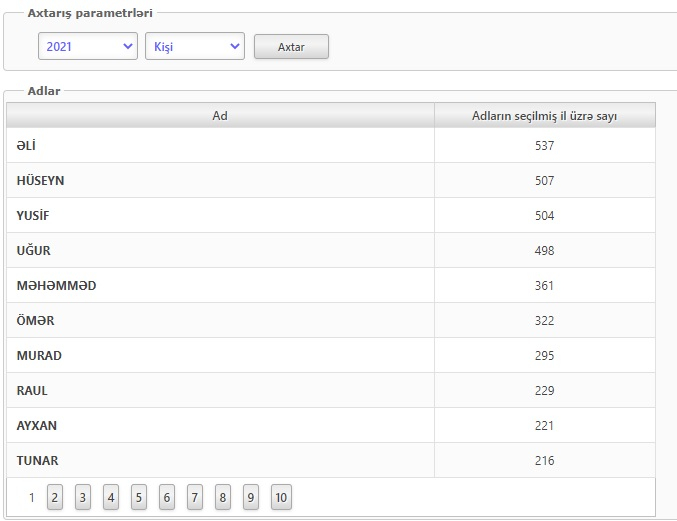This screenshot has width=677, height=521.
Task: Click the Axtar search button
Action: point(291,47)
